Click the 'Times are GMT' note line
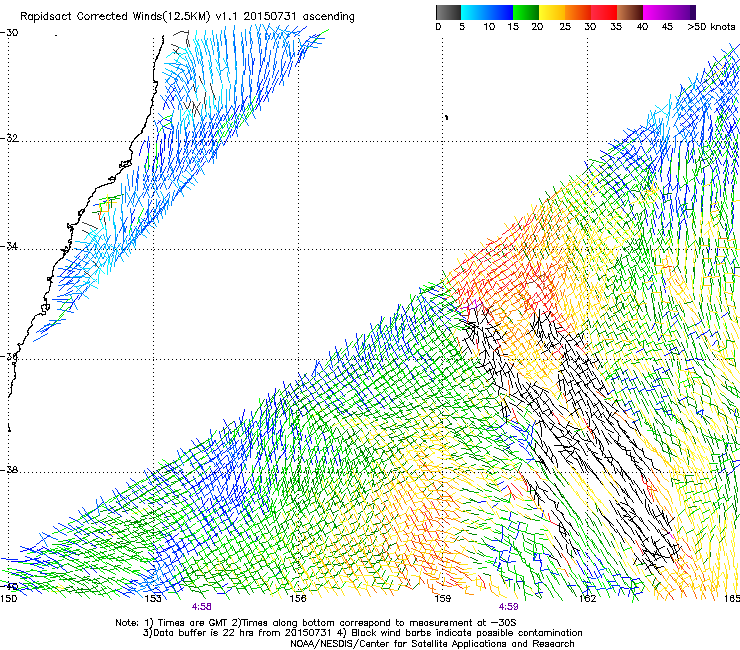The width and height of the screenshot is (740, 650). pyautogui.click(x=316, y=623)
